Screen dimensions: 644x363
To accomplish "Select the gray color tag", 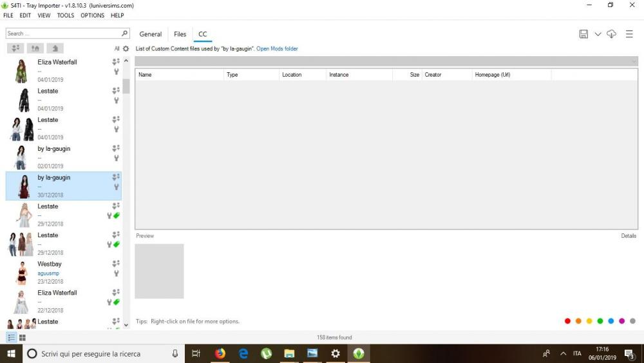I will pos(632,321).
